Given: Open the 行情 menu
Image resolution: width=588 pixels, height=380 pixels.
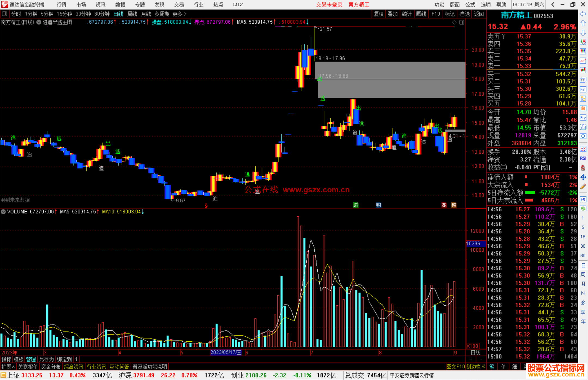Looking at the screenshot, I should coord(61,4).
